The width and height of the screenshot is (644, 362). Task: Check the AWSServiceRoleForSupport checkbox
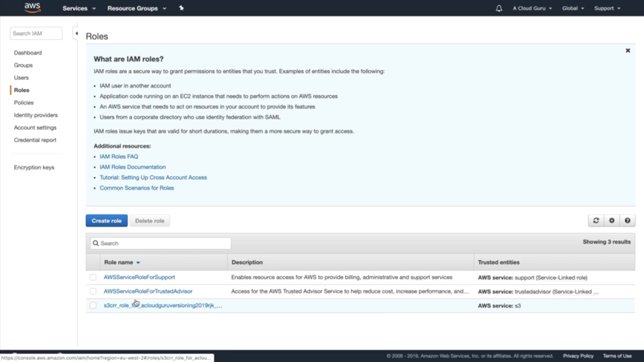coord(93,277)
